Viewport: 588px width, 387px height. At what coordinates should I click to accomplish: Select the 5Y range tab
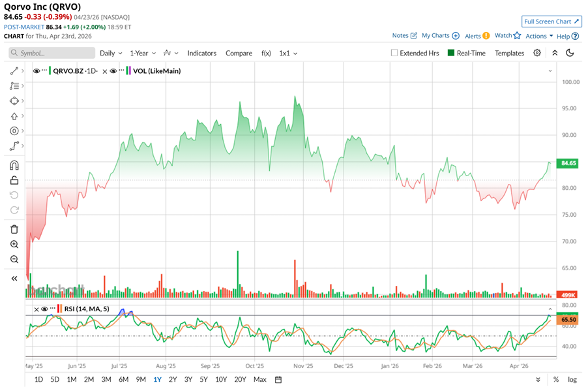tap(203, 379)
